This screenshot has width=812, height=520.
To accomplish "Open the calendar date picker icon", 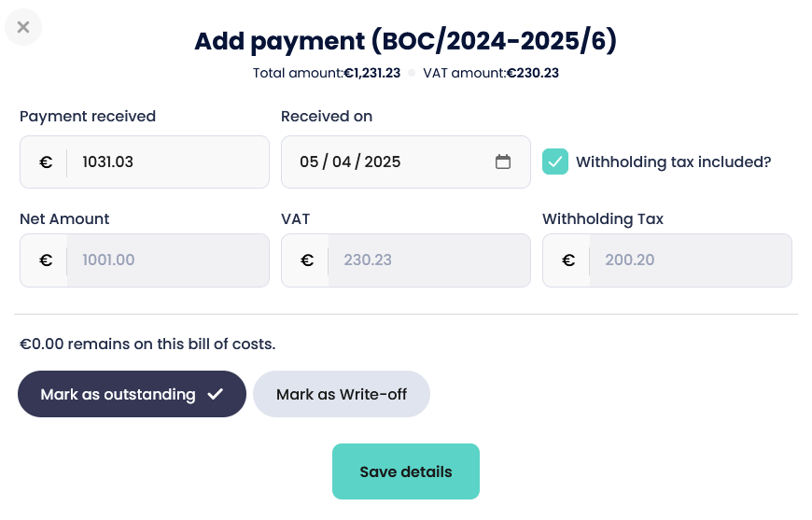I will click(x=503, y=162).
